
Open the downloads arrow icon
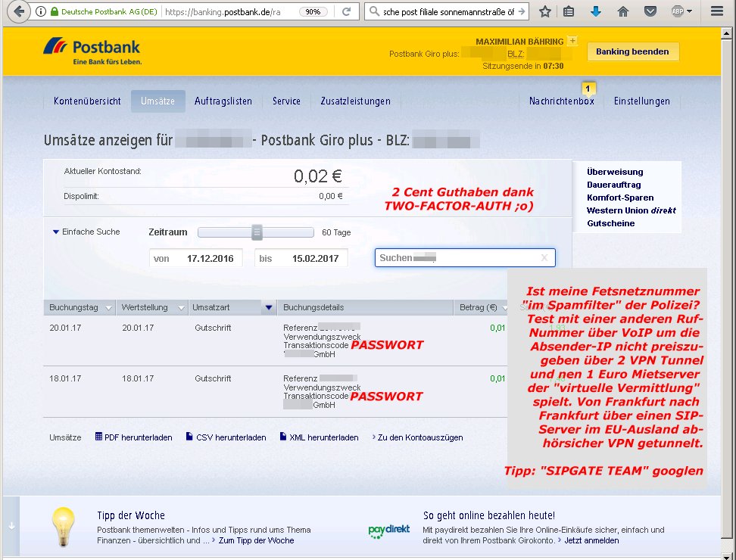(596, 11)
